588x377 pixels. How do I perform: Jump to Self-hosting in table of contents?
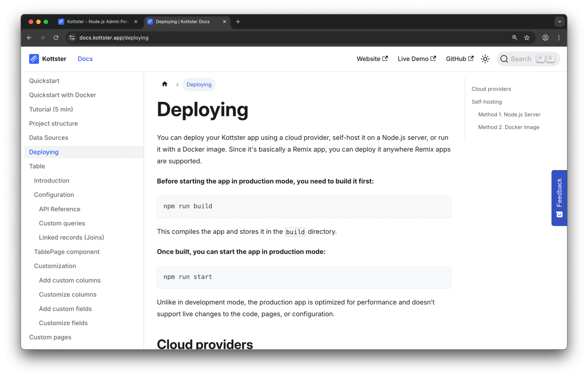487,102
